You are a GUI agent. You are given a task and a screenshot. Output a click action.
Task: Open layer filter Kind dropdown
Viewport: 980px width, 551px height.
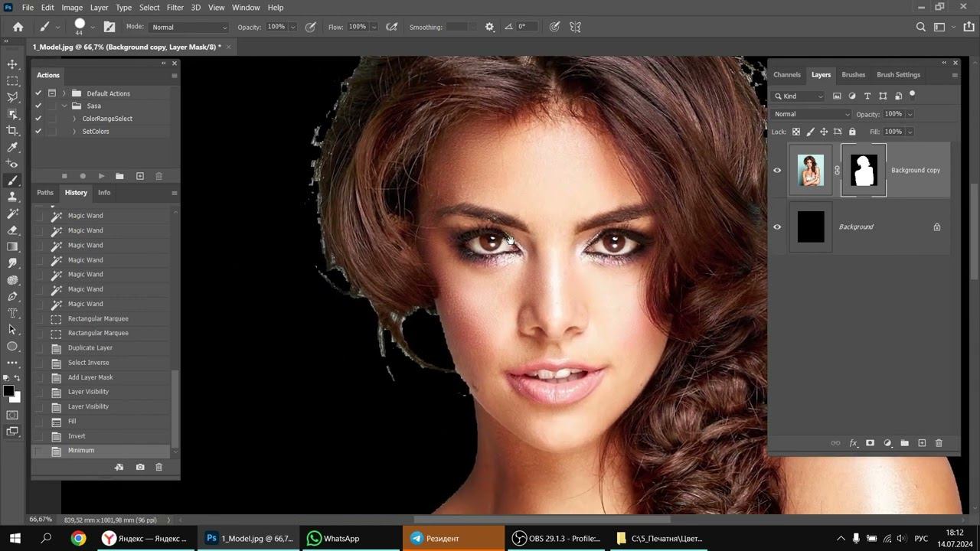pyautogui.click(x=799, y=96)
